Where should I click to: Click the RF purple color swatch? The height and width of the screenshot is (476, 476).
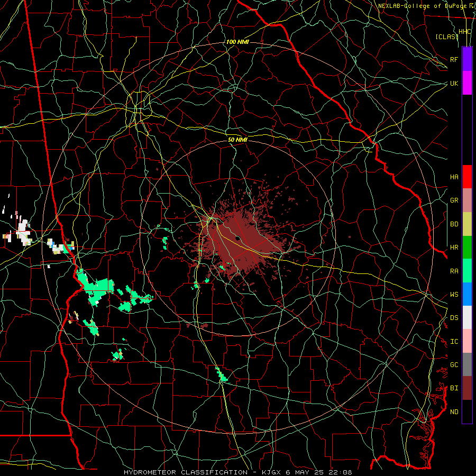pos(467,59)
